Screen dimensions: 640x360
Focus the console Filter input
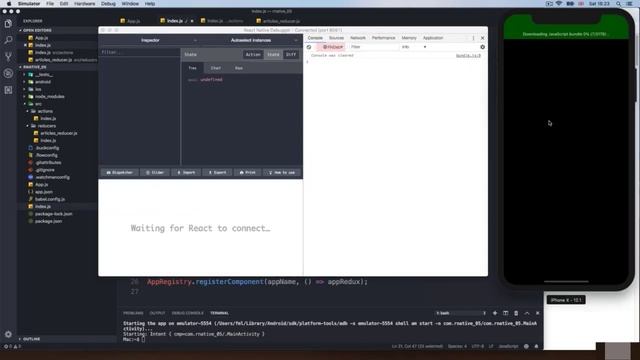coord(374,47)
